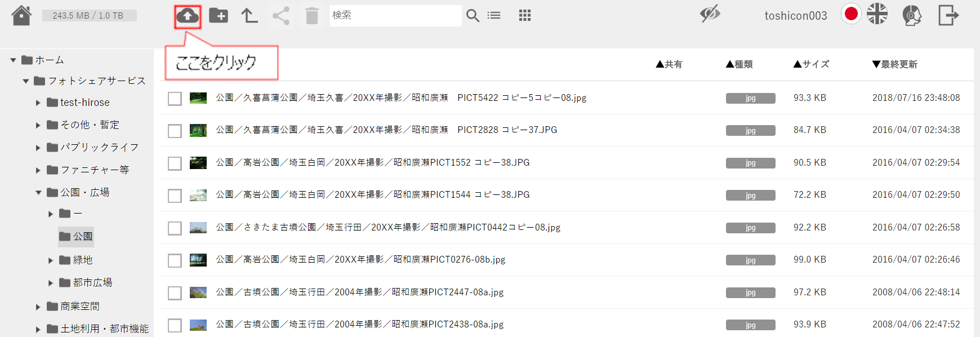Select the ホーム folder
980x337 pixels.
43,60
